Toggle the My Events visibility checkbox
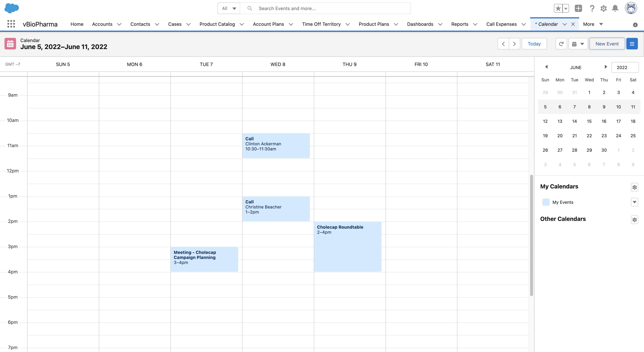Image resolution: width=644 pixels, height=352 pixels. click(x=546, y=202)
